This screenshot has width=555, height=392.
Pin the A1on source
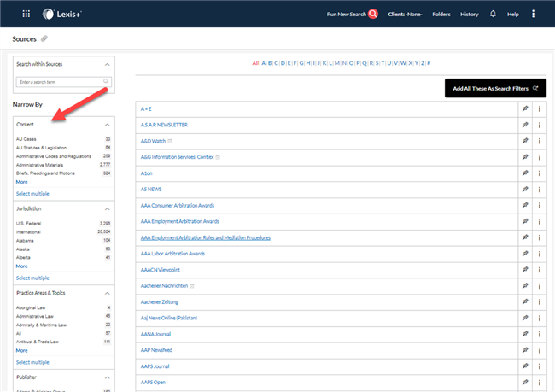[525, 173]
